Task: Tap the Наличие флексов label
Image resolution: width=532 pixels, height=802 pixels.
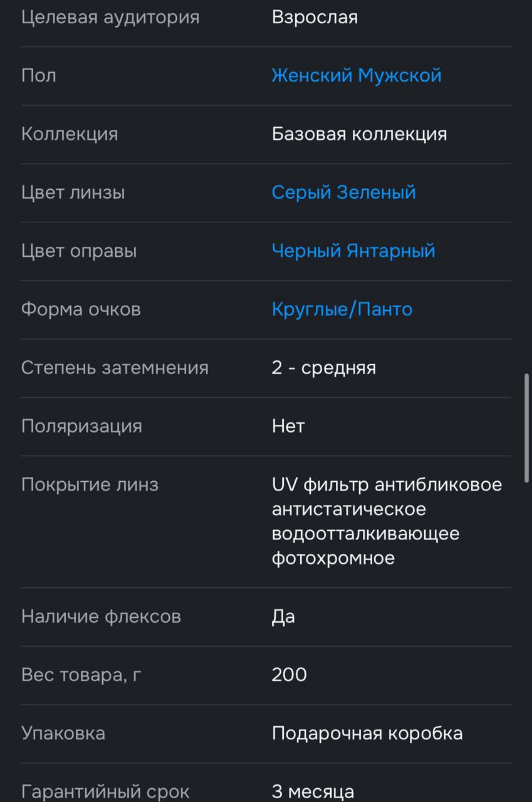Action: point(101,617)
